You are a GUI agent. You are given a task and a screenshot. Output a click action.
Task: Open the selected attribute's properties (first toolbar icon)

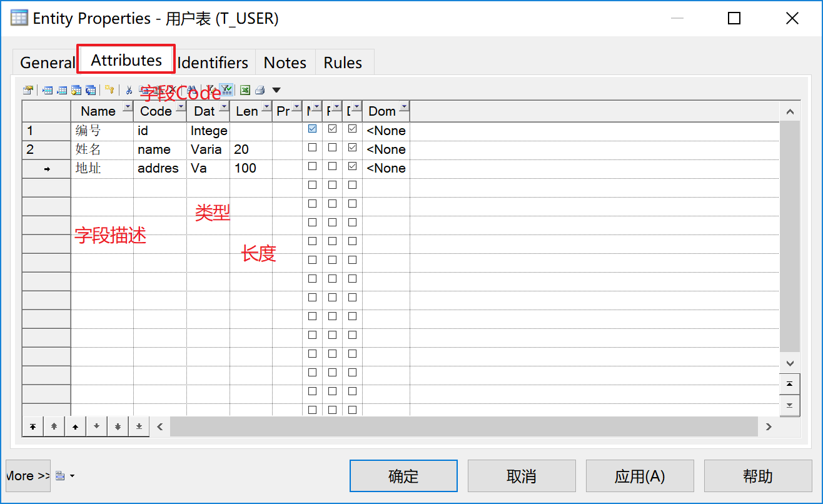(28, 89)
